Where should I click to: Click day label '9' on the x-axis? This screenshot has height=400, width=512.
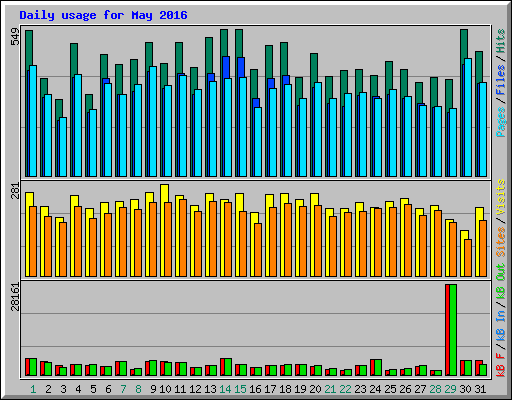pyautogui.click(x=153, y=389)
